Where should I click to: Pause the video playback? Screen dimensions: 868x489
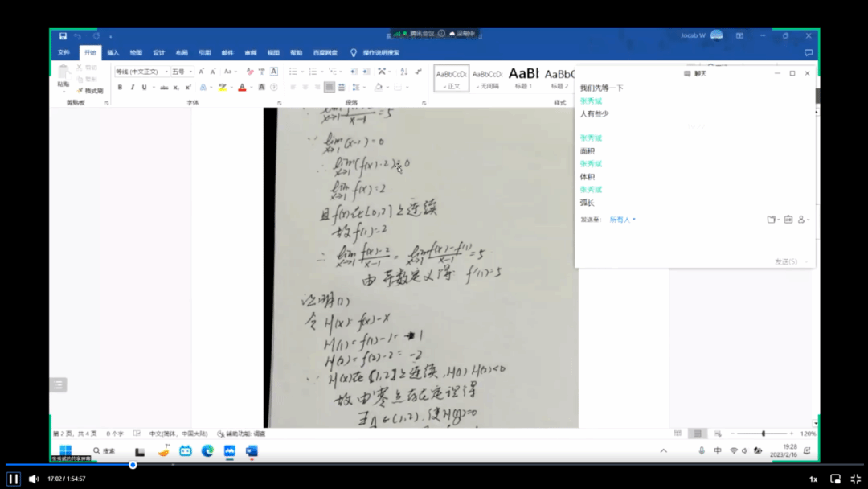[14, 479]
